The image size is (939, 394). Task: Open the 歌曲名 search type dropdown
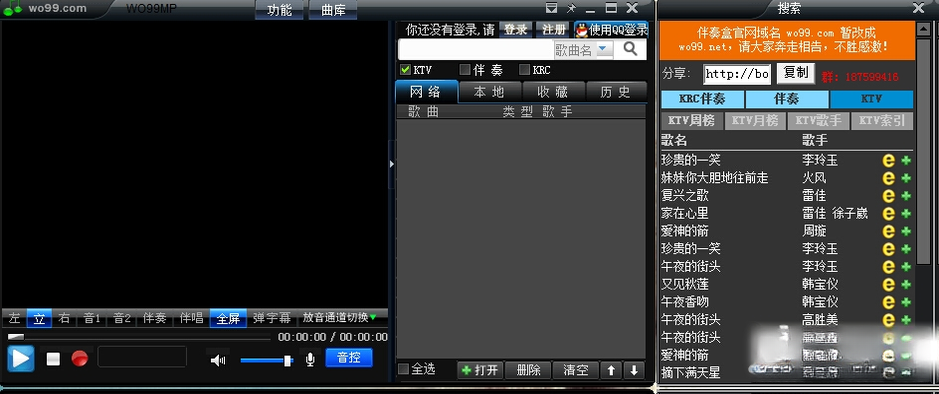605,50
